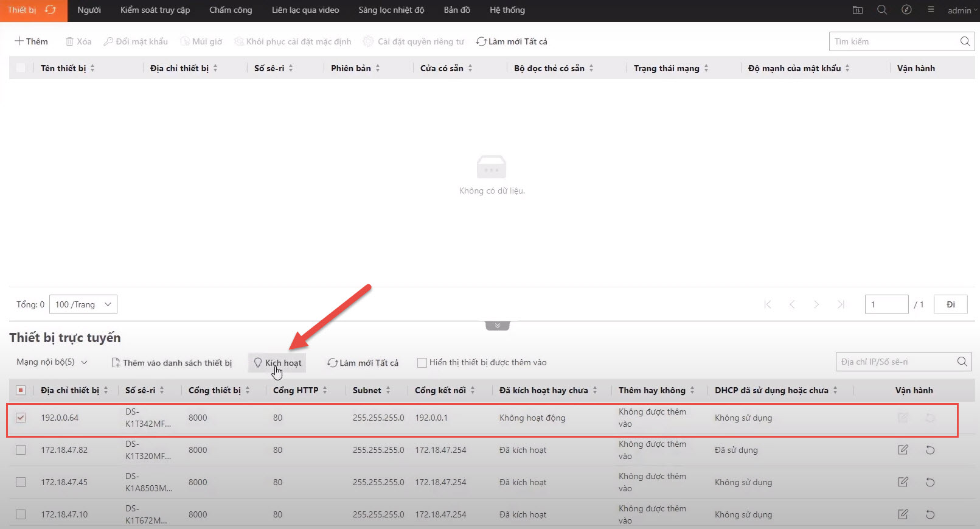Click the Kích hoạt button
The image size is (980, 529).
(277, 363)
